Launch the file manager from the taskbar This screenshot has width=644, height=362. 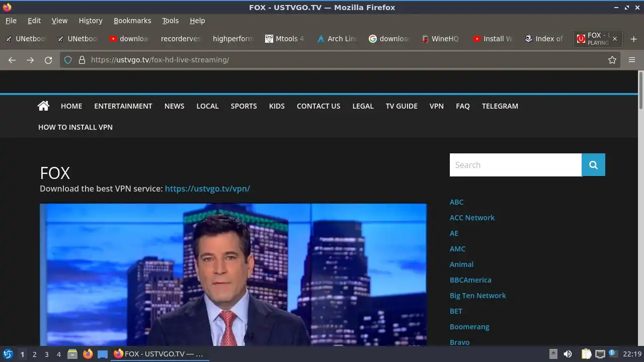[72, 354]
